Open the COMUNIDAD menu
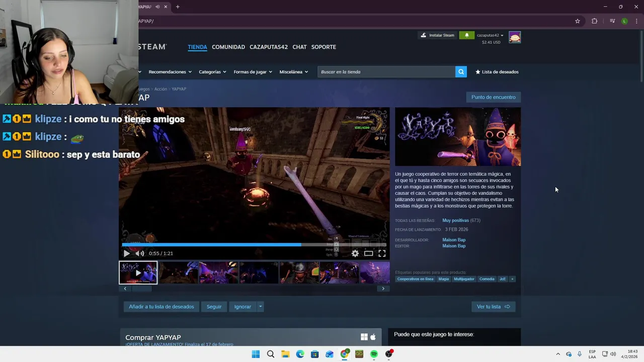The width and height of the screenshot is (644, 362). pyautogui.click(x=228, y=47)
